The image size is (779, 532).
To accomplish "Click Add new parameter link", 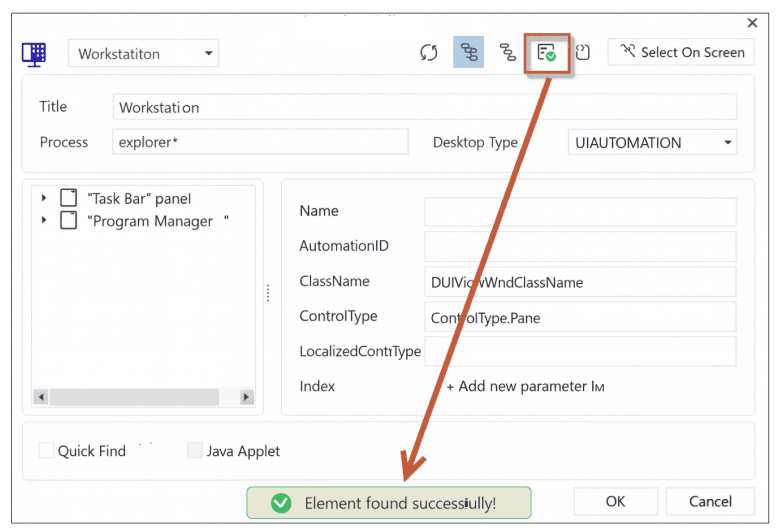I will (x=525, y=387).
